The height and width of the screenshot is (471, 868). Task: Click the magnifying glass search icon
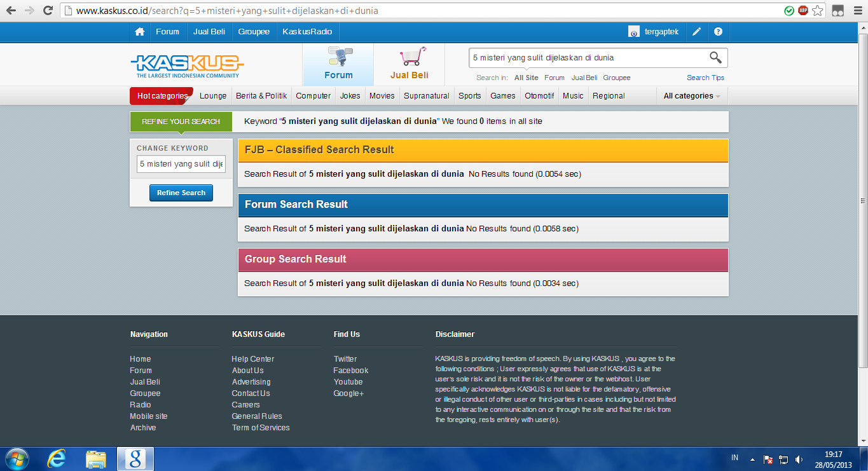point(715,58)
